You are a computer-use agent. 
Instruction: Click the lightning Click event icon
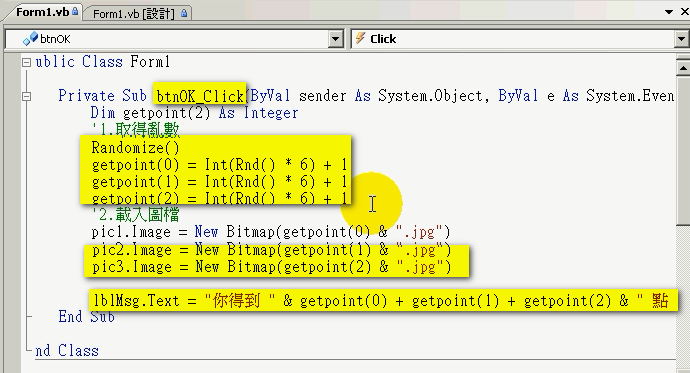coord(360,38)
